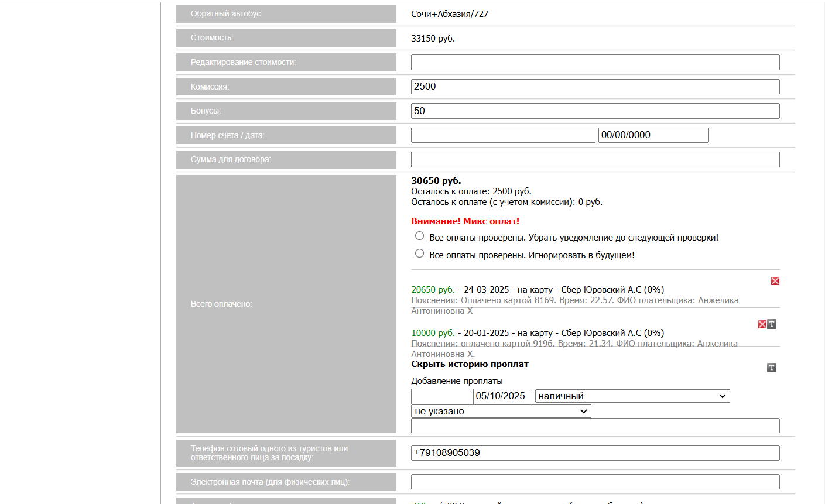This screenshot has height=504, width=825.
Task: Focus the 'Редактирование стоимости' input field
Action: click(595, 62)
